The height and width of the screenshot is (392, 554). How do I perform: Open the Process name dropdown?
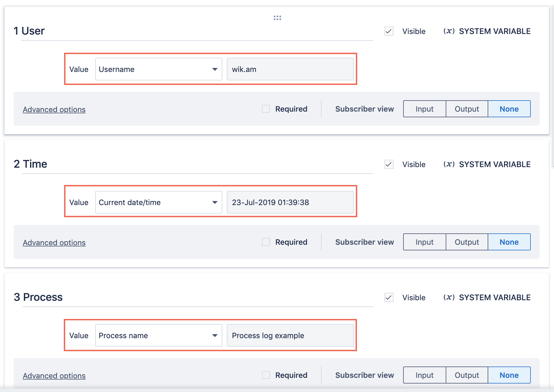pos(158,335)
